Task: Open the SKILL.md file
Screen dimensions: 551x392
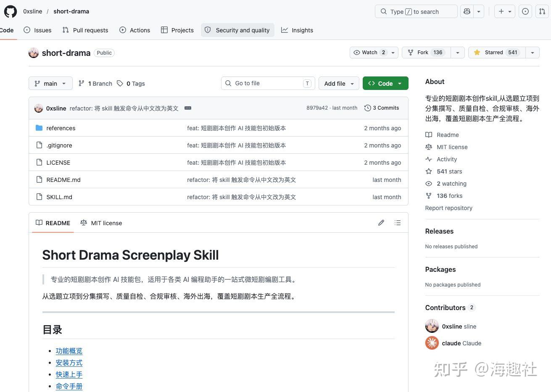Action: click(59, 197)
